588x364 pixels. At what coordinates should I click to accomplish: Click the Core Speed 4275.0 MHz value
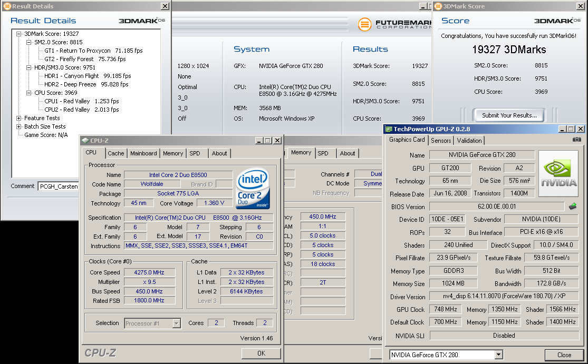[x=149, y=272]
